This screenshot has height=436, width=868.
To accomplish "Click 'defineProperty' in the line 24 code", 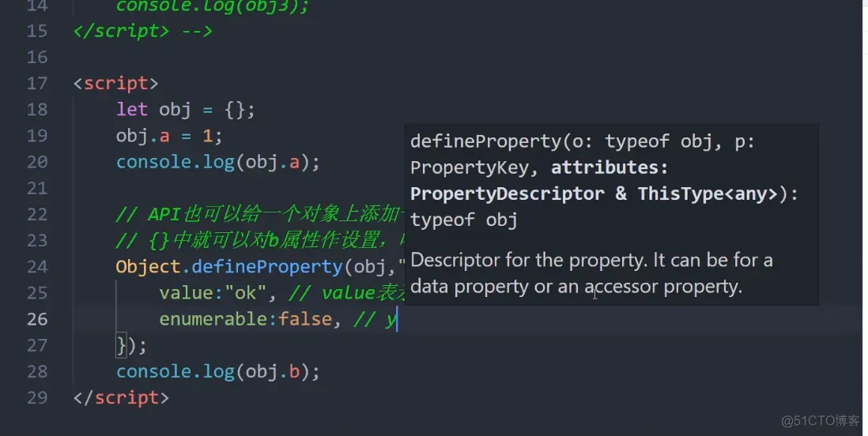I will [x=267, y=267].
